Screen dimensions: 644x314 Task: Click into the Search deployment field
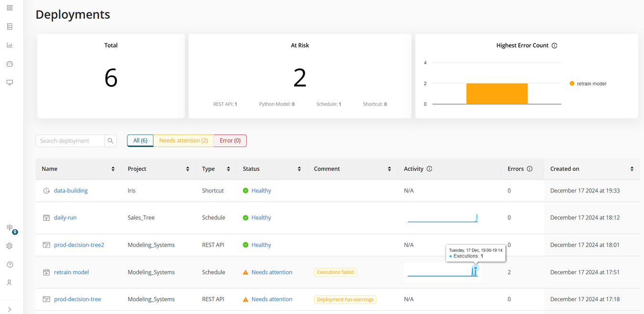70,141
